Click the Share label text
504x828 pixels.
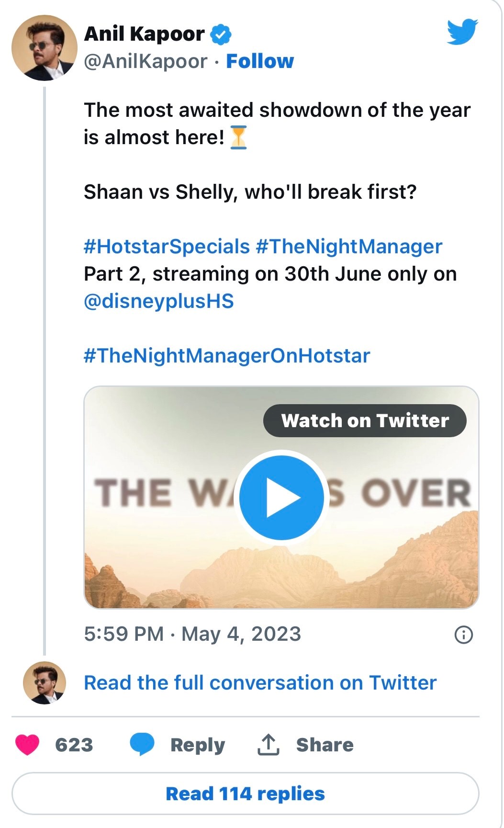(325, 745)
